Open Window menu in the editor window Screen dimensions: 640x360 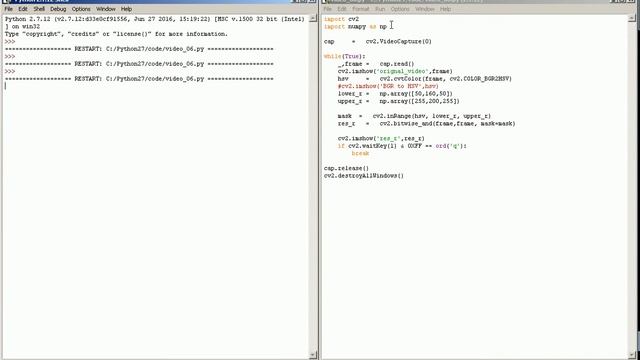coord(424,9)
